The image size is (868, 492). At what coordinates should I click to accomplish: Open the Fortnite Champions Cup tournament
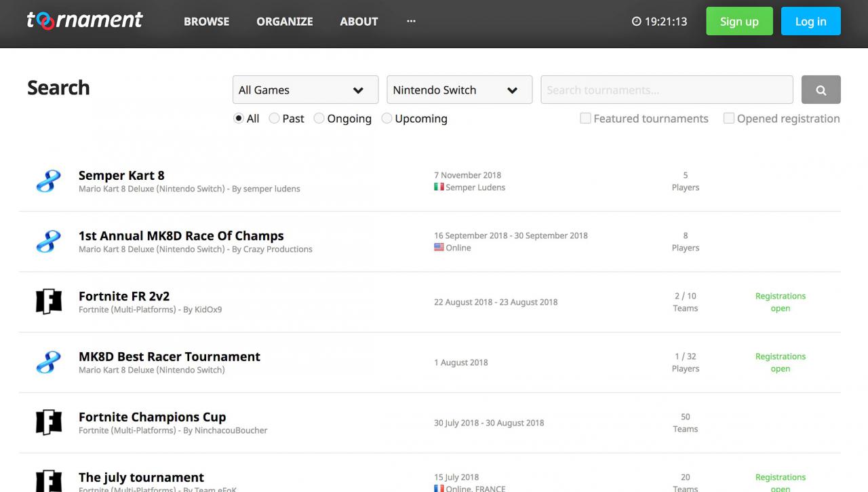point(153,417)
